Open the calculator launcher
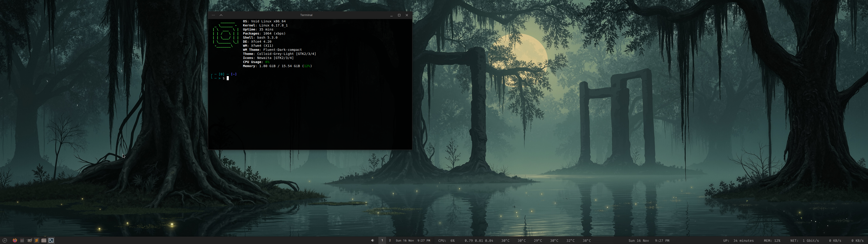 coord(22,240)
